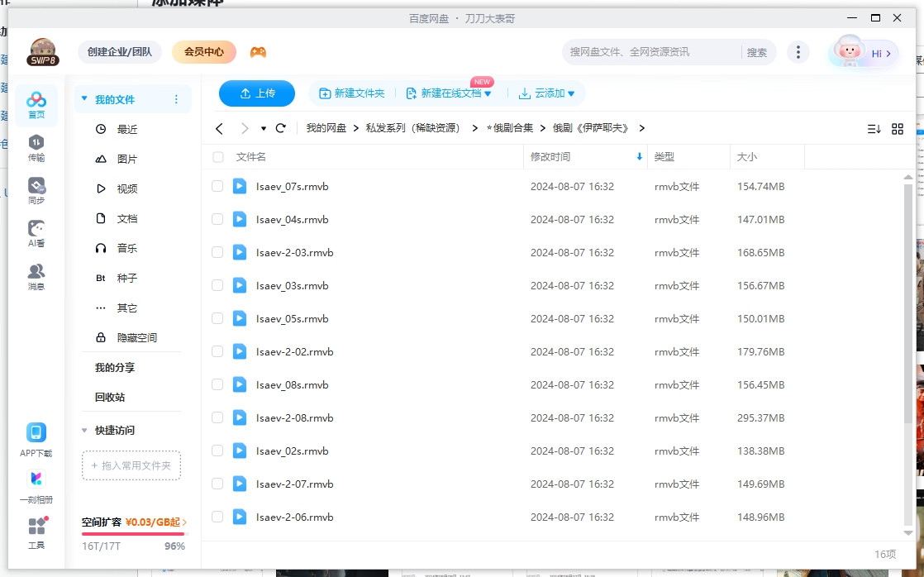Open the more options (⋮) menu
The image size is (924, 577).
click(x=798, y=51)
